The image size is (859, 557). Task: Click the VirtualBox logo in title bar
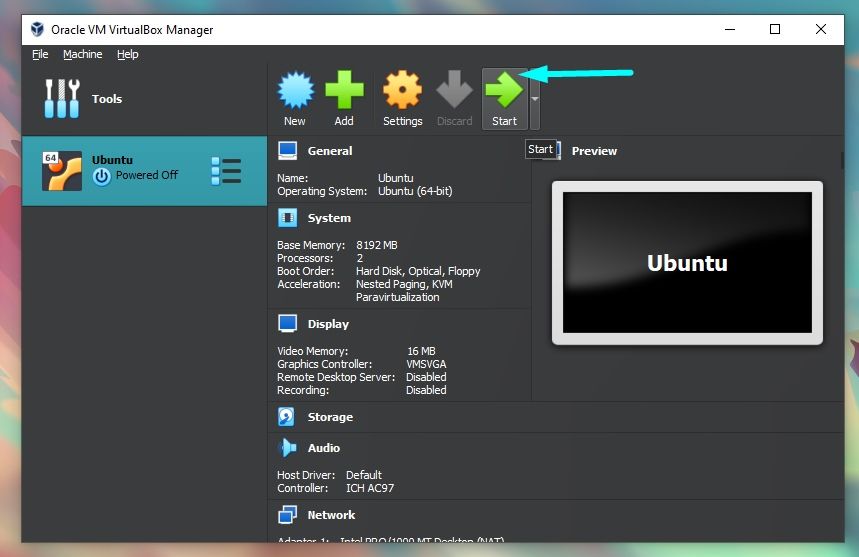coord(37,29)
